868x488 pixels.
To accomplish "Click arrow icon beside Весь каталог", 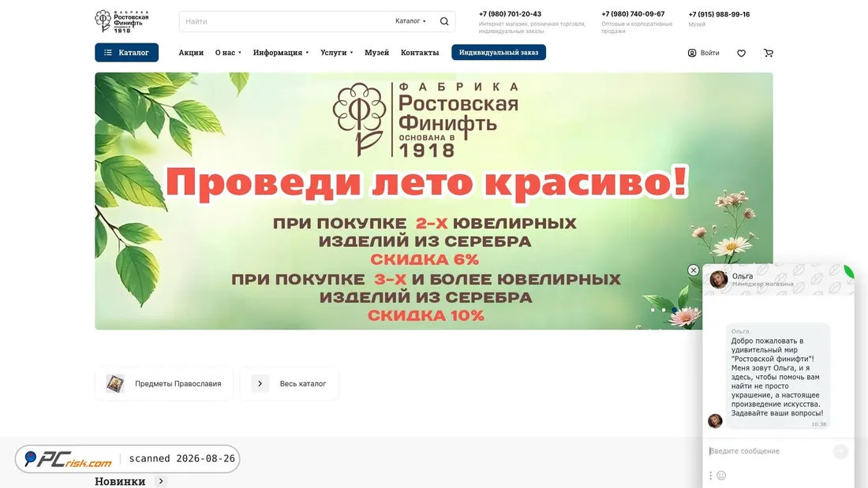I will (x=260, y=383).
